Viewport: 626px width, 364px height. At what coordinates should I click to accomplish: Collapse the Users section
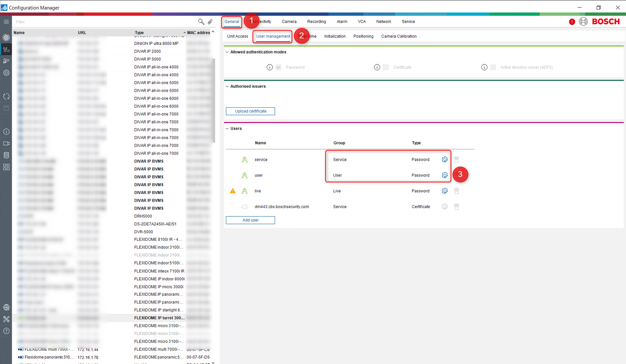(227, 129)
